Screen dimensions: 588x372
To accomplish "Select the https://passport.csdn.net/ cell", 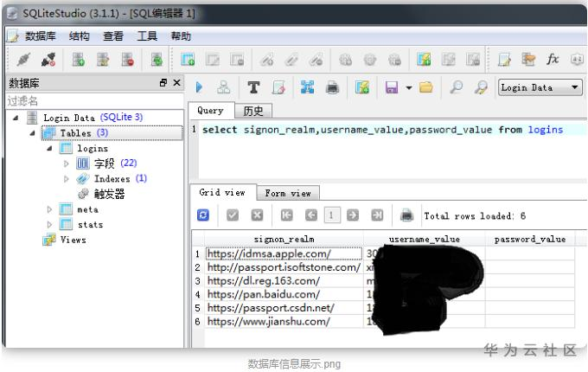I will [284, 308].
